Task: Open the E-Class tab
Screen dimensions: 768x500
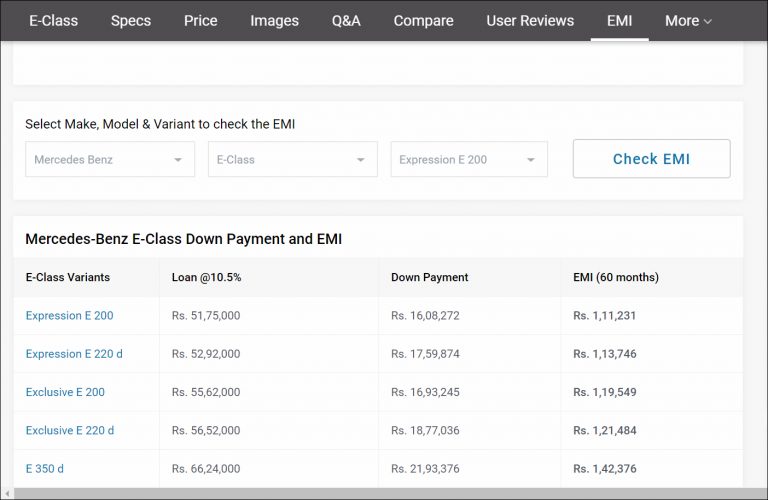Action: pyautogui.click(x=54, y=21)
